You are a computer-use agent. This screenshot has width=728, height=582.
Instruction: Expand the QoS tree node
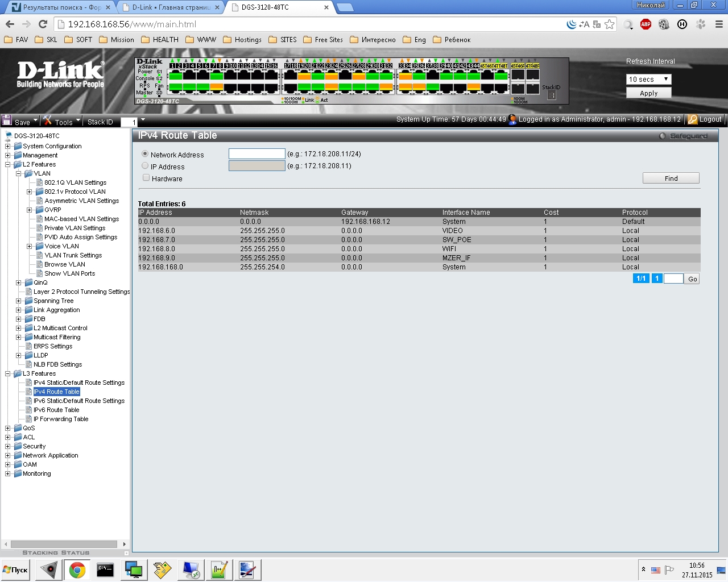point(8,428)
